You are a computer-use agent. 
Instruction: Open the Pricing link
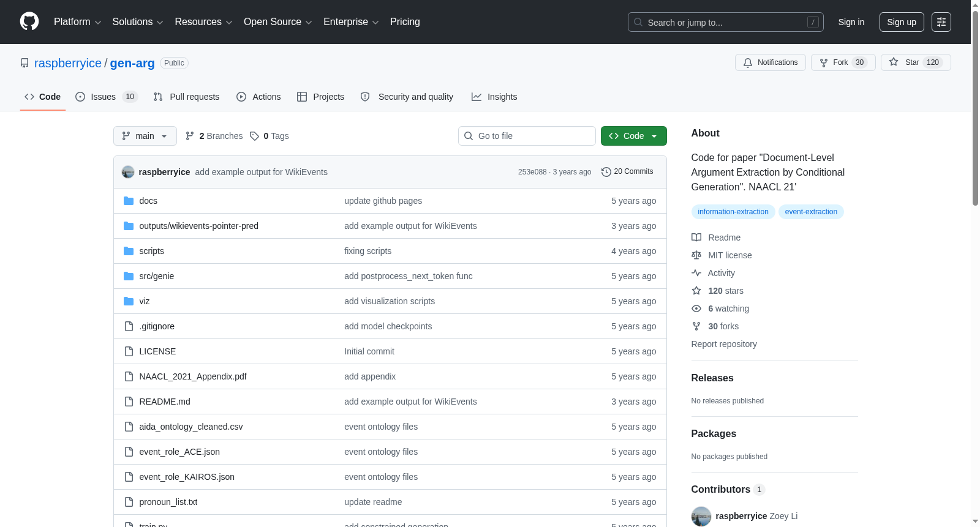click(405, 22)
